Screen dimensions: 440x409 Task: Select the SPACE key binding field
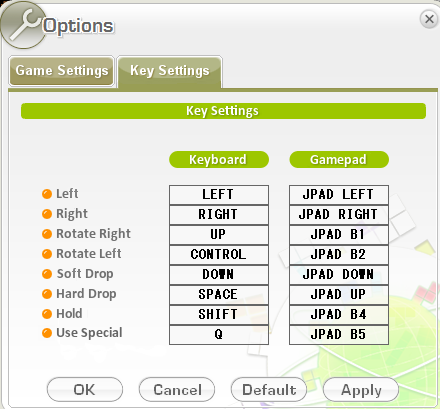(219, 295)
